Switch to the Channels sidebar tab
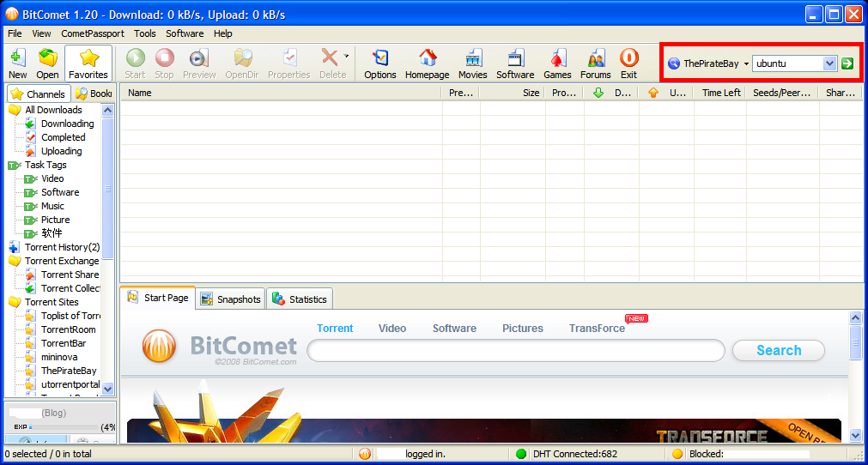 [39, 94]
